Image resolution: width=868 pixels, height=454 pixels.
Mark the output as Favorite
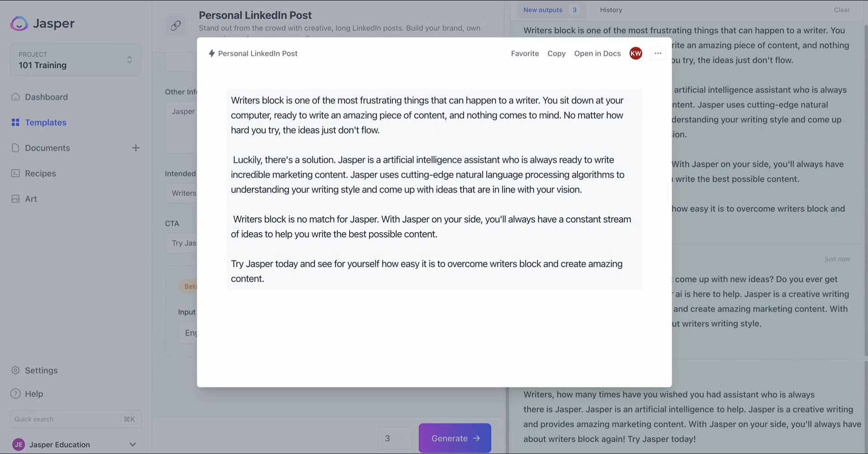525,53
